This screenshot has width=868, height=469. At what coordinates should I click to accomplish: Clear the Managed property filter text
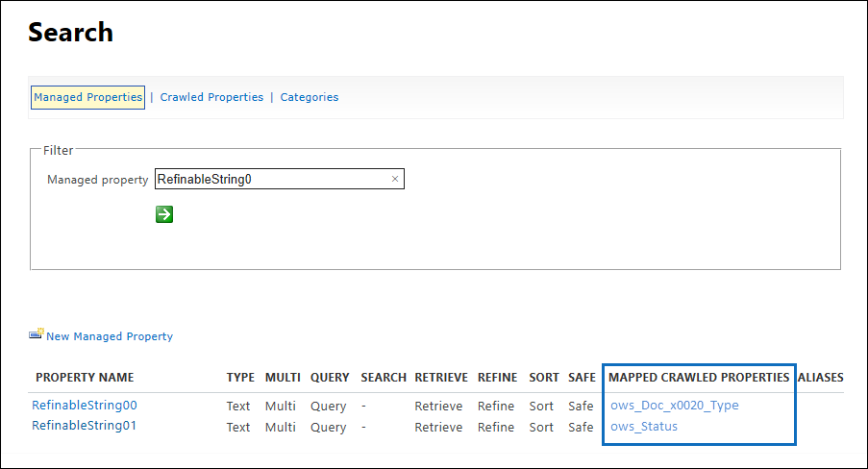[395, 179]
